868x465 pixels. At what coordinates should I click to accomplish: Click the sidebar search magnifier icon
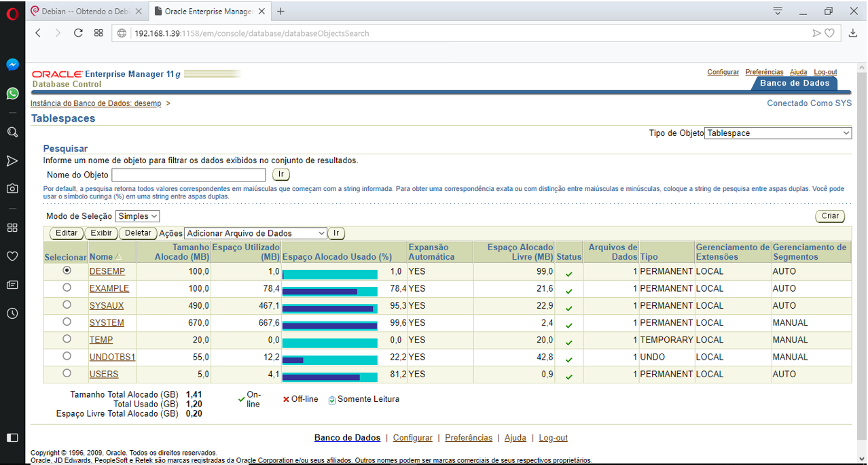pos(12,132)
